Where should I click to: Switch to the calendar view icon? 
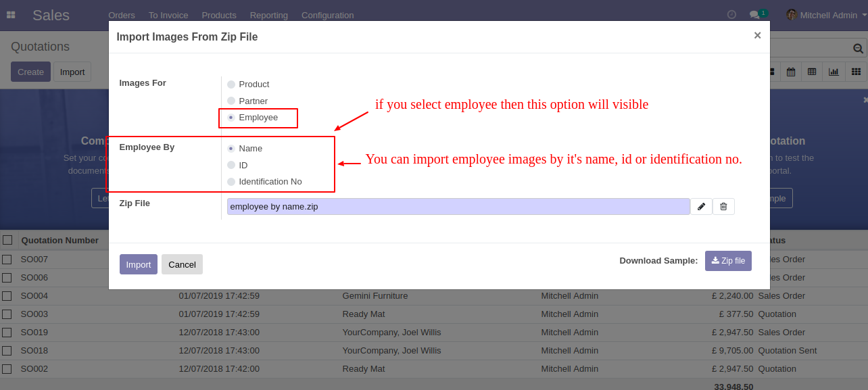(790, 72)
